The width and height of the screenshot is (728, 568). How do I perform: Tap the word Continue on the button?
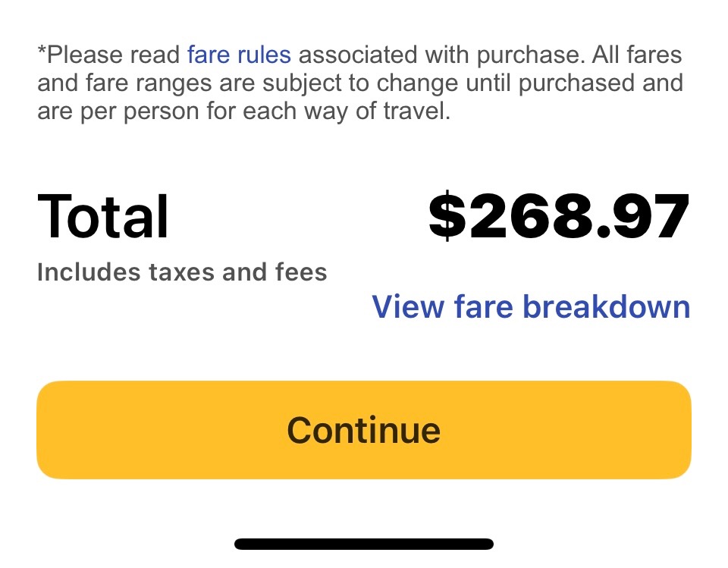(364, 430)
